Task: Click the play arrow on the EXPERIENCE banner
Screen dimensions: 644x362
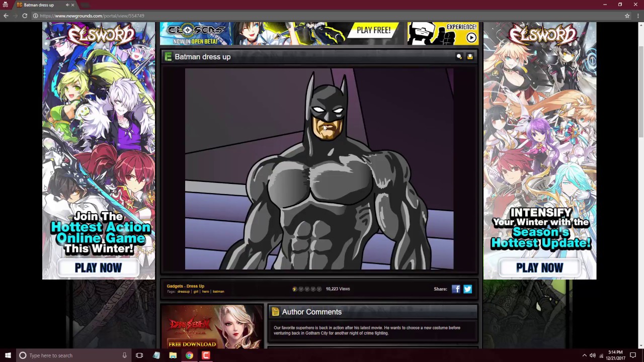Action: point(471,37)
